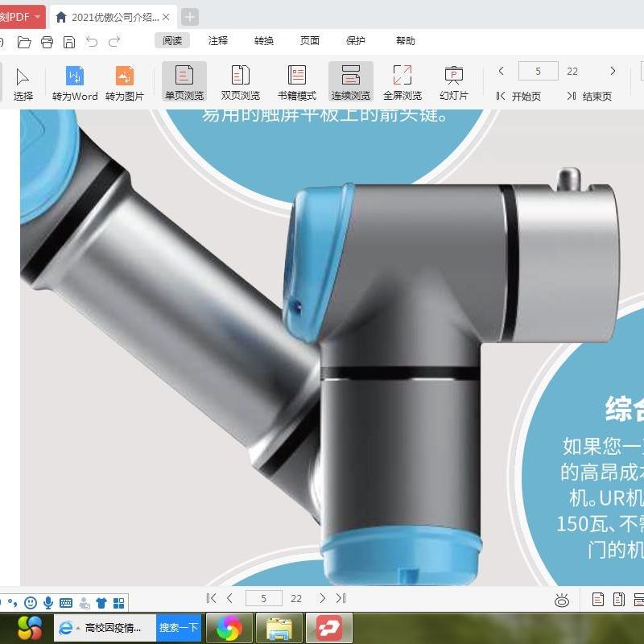644x644 pixels.
Task: Start 全屏浏览 full screen view
Action: click(x=402, y=83)
